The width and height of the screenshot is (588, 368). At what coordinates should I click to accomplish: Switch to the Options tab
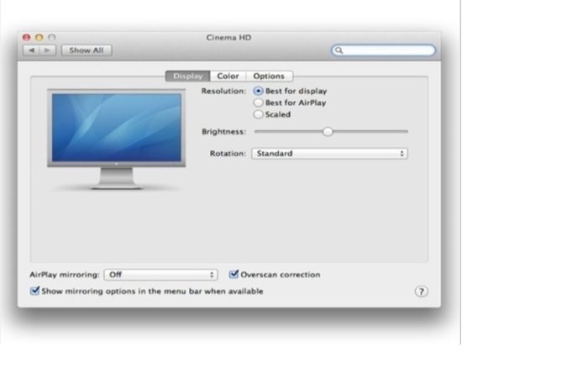click(x=269, y=76)
